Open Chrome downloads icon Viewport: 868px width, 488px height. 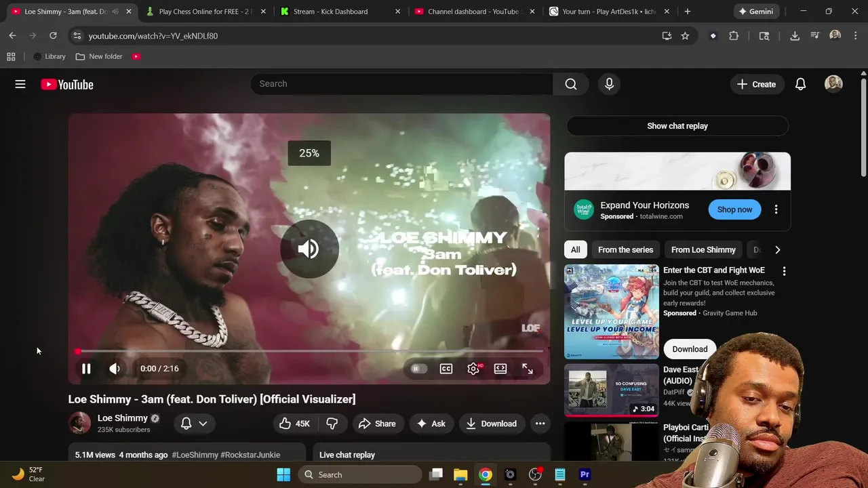[795, 36]
